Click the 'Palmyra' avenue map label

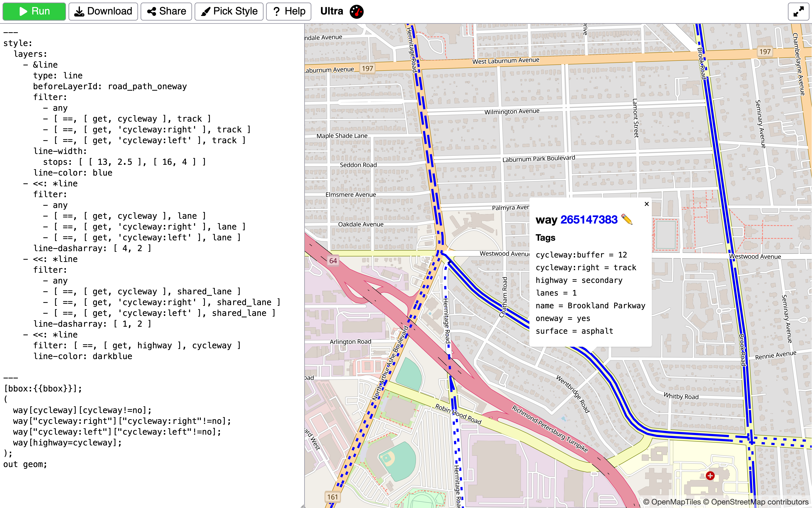point(510,208)
